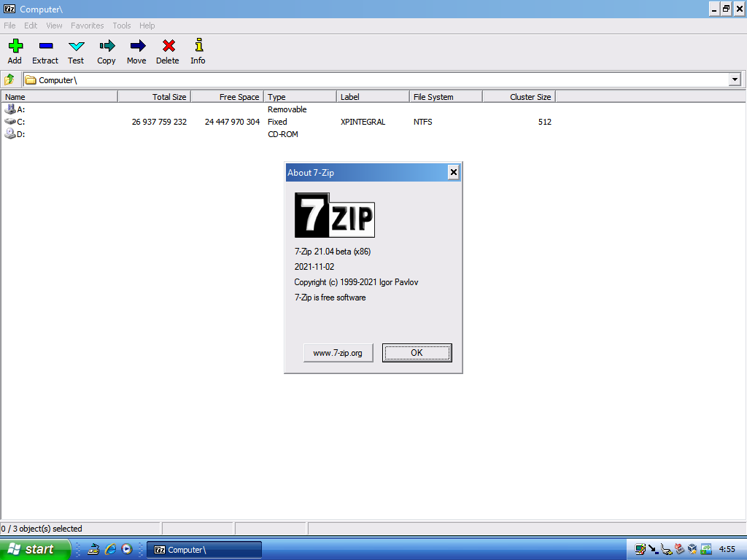Sort by Label column header
Image resolution: width=747 pixels, height=560 pixels.
(373, 97)
